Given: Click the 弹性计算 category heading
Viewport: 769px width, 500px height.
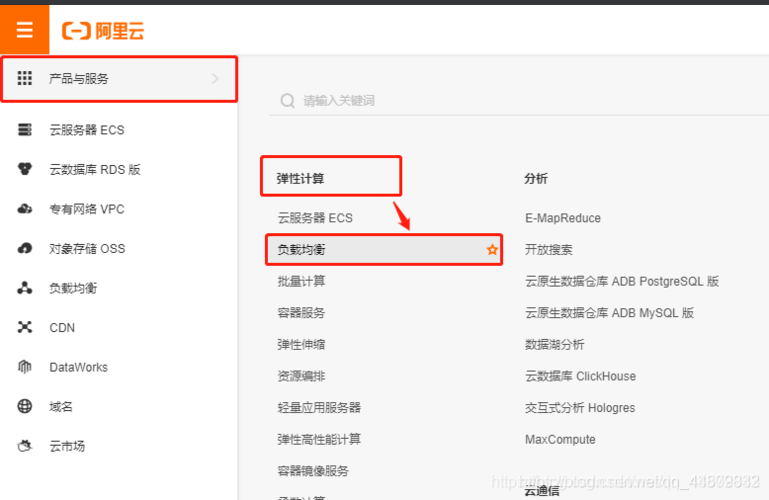Looking at the screenshot, I should point(300,178).
